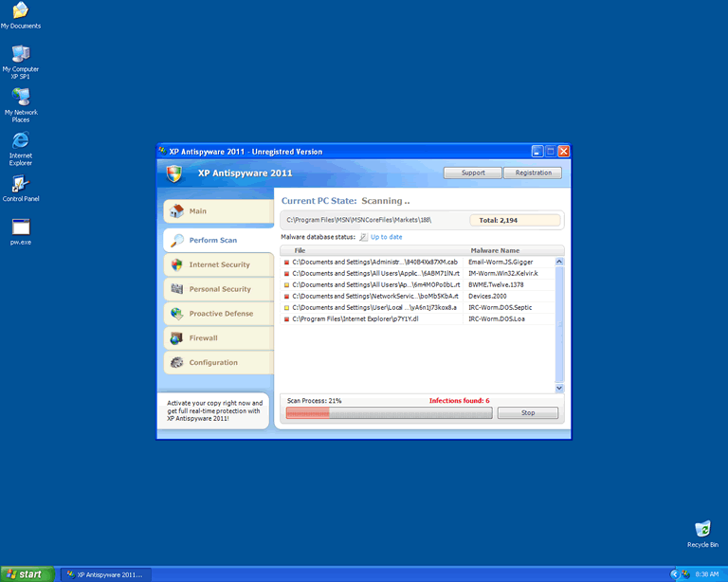Stop the running scan
Image resolution: width=728 pixels, height=582 pixels.
(528, 412)
